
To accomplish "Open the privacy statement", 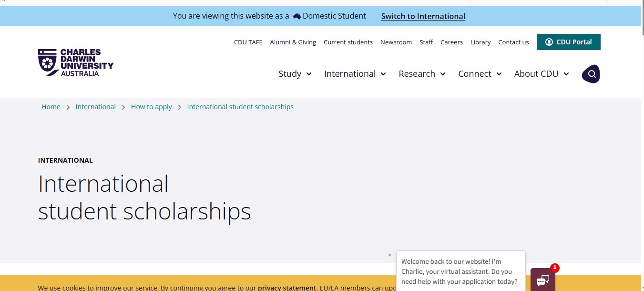I will point(286,288).
